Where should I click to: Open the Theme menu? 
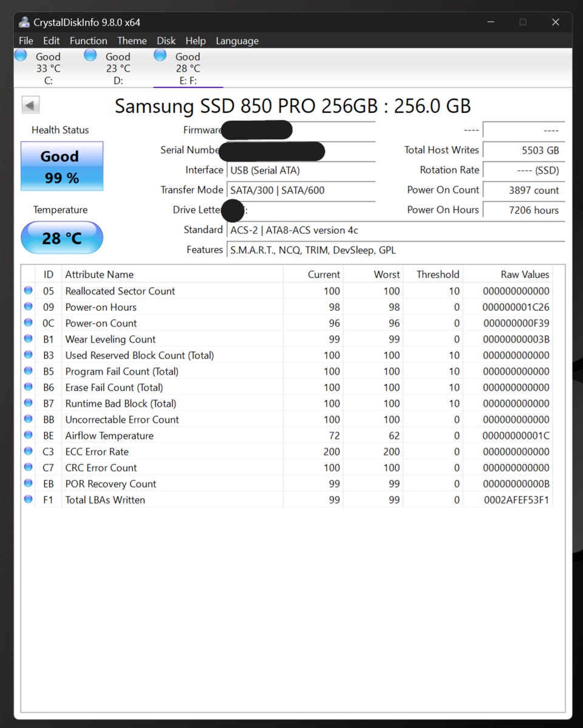click(x=132, y=41)
